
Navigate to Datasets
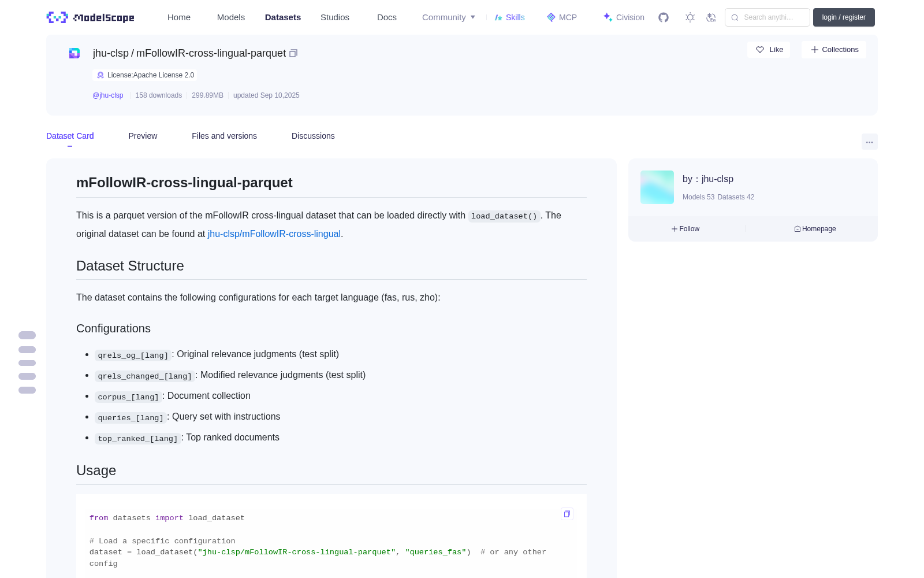coord(283,17)
